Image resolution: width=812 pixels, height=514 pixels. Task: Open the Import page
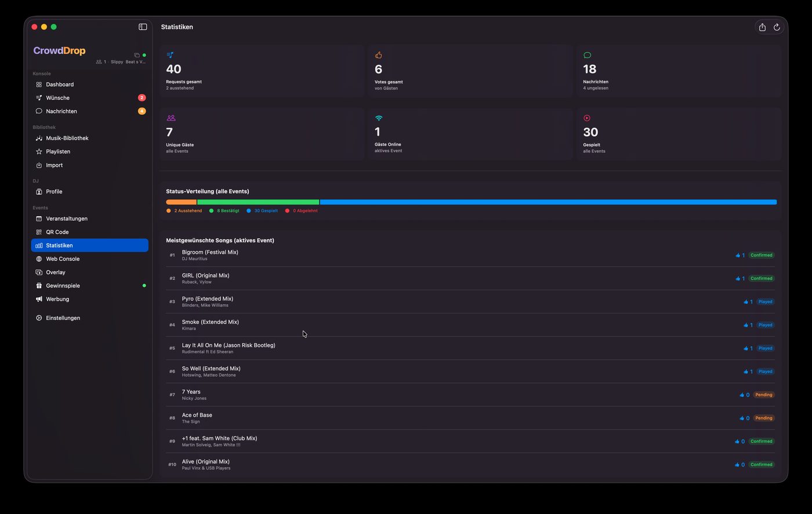click(x=54, y=165)
